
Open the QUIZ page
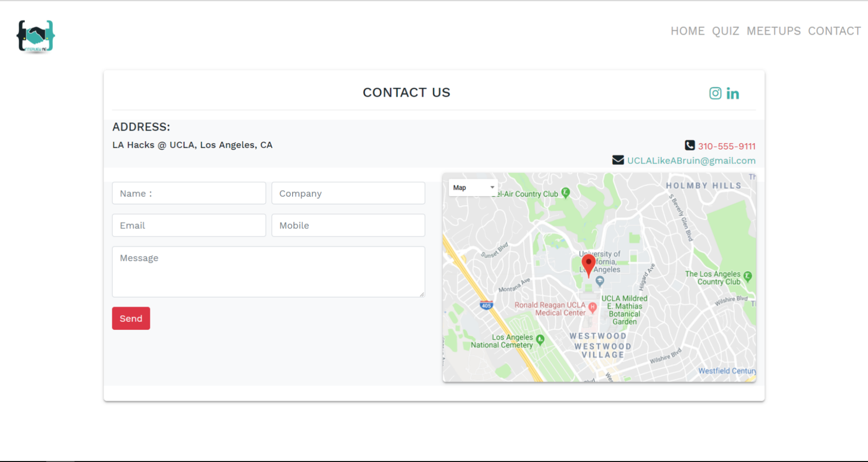[x=725, y=31]
